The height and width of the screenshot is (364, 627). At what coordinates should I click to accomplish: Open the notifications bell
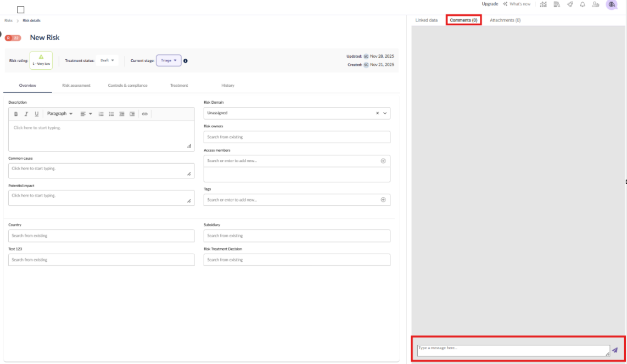tap(582, 4)
